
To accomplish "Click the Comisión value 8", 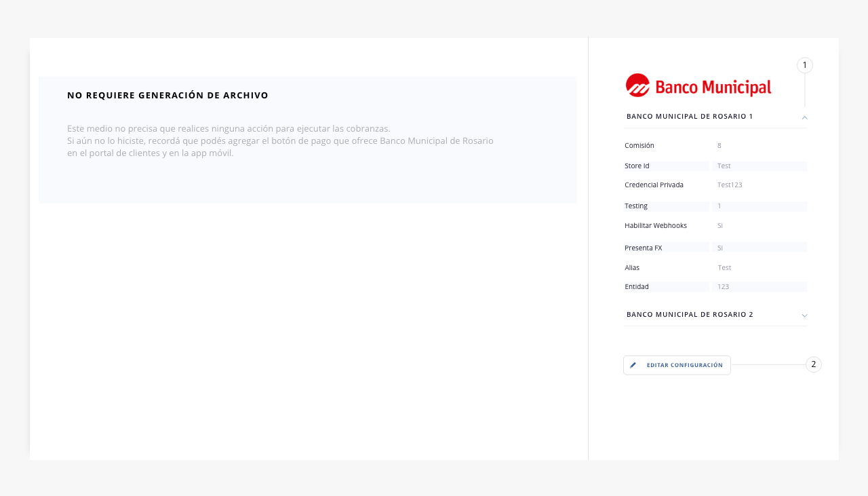I will click(x=719, y=146).
